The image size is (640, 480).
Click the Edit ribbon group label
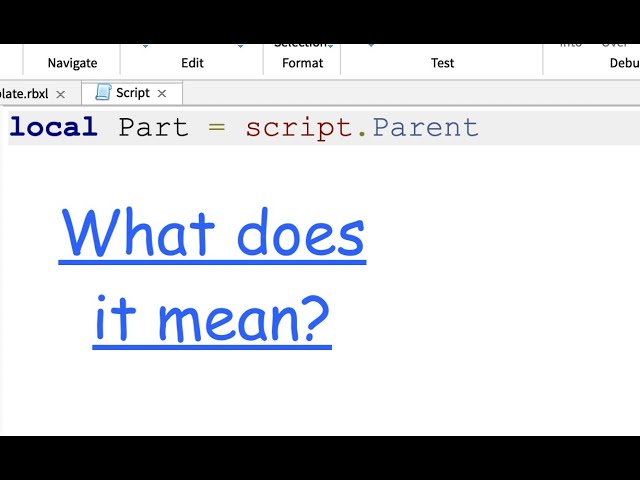tap(192, 63)
